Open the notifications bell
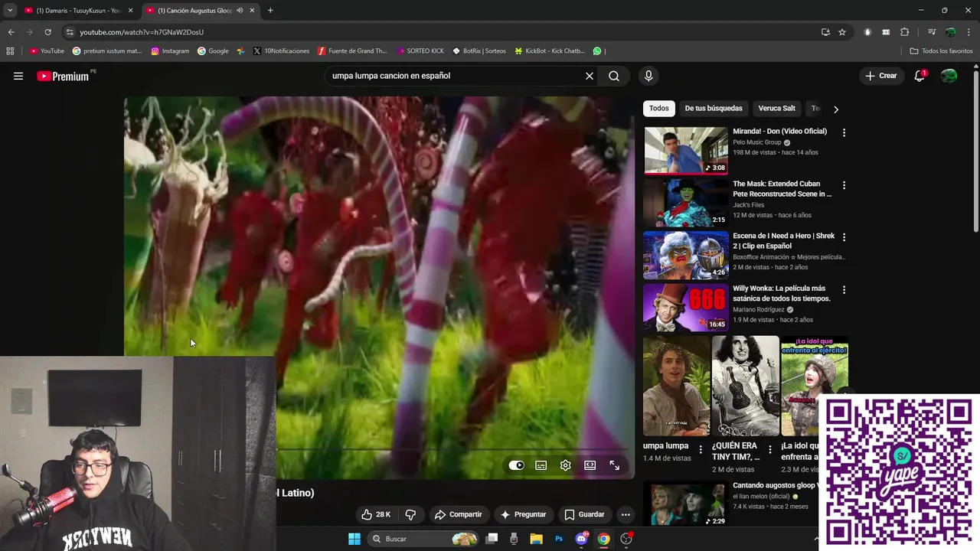Screen dimensions: 980x551 pyautogui.click(x=920, y=76)
